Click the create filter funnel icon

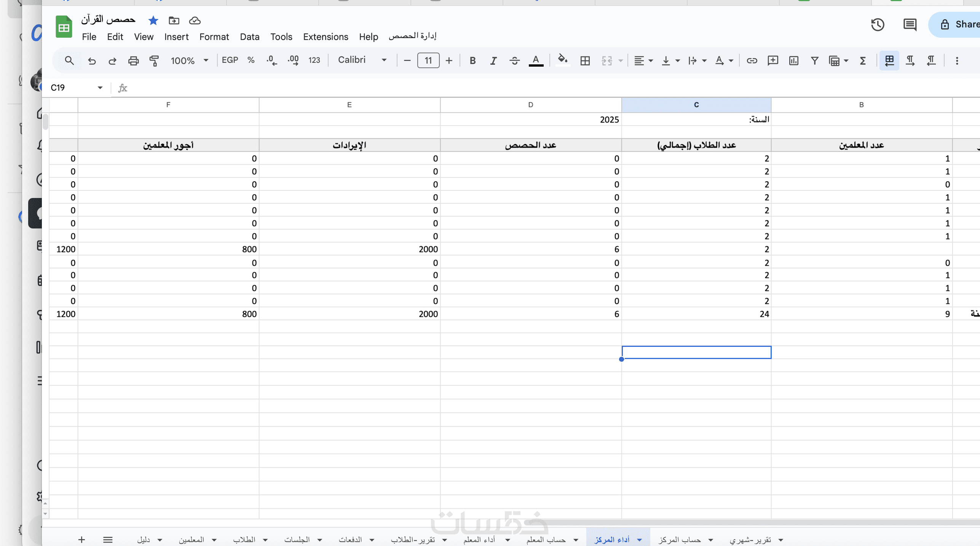tap(814, 61)
